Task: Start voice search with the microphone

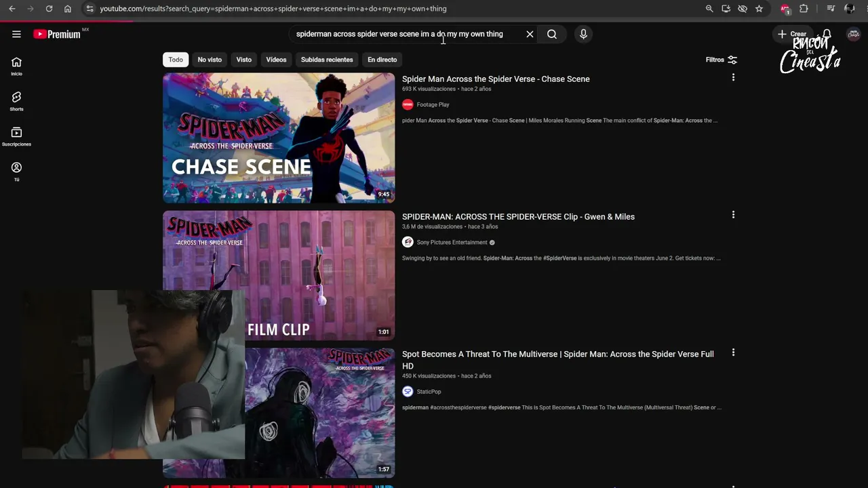Action: [583, 34]
